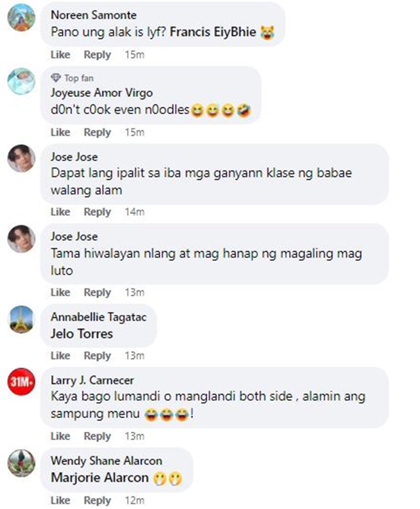Open Jose Jose's avatar on the 13m comment
Image resolution: width=420 pixels, height=509 pixels.
(x=21, y=239)
